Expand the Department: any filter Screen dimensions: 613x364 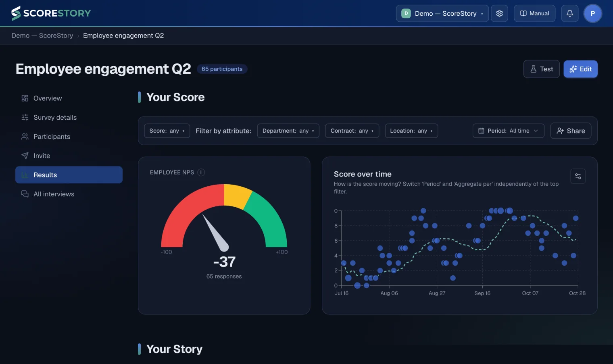288,131
